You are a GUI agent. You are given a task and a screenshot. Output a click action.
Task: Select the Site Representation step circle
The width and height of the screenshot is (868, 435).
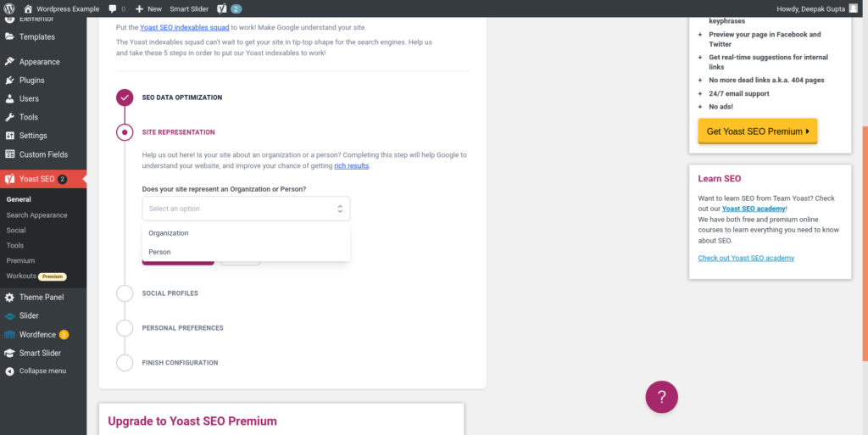point(125,132)
